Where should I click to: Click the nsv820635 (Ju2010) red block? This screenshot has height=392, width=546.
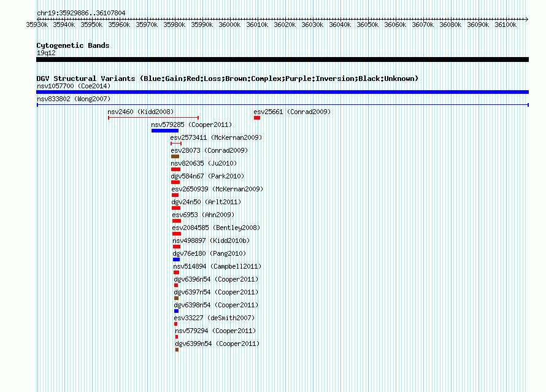click(x=175, y=169)
